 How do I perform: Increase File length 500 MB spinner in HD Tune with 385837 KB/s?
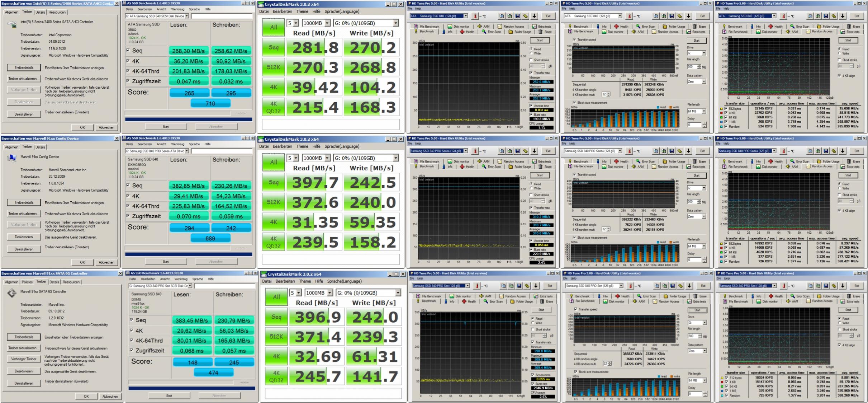click(700, 334)
